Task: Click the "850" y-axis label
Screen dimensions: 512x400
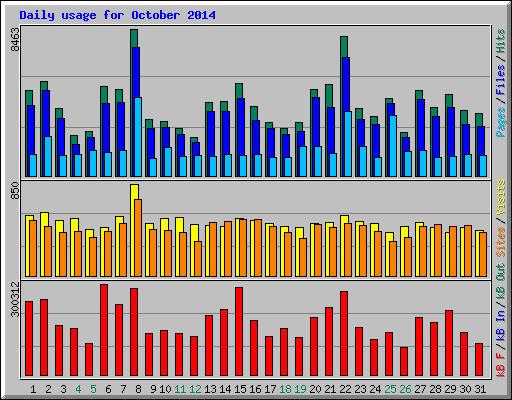Action: point(15,191)
